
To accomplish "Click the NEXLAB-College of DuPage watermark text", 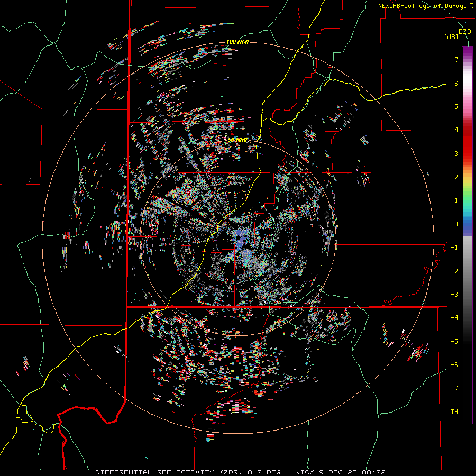I will (x=425, y=6).
